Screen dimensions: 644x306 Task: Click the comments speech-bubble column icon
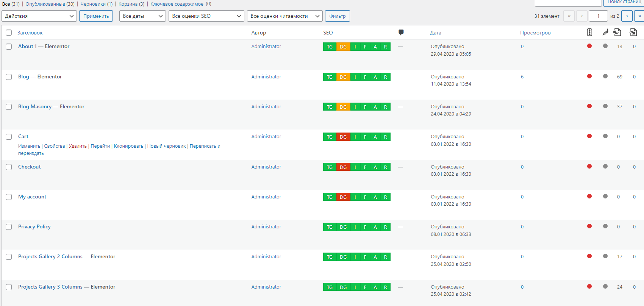coord(401,33)
